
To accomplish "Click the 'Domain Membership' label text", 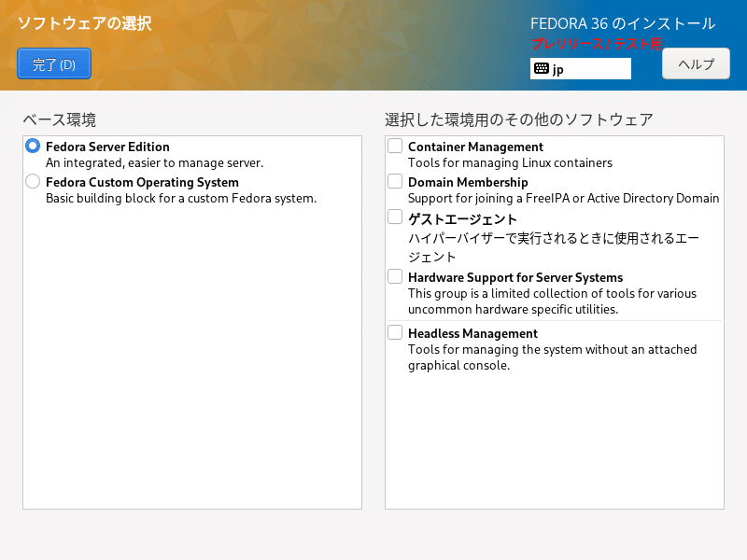I will click(468, 182).
